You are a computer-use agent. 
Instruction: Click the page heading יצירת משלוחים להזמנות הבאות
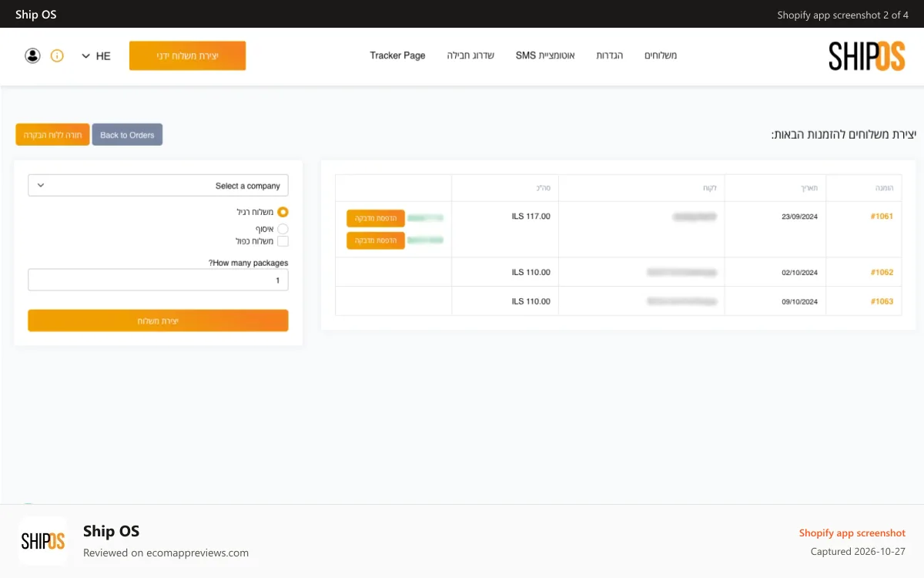click(844, 135)
